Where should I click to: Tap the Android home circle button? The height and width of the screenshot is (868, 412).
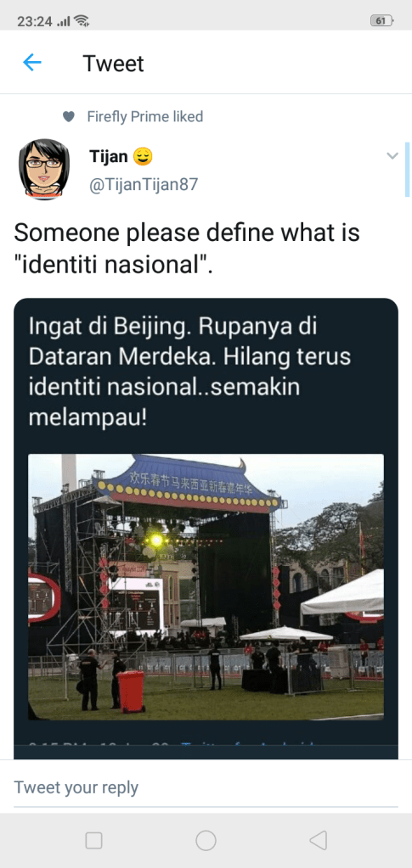click(206, 840)
